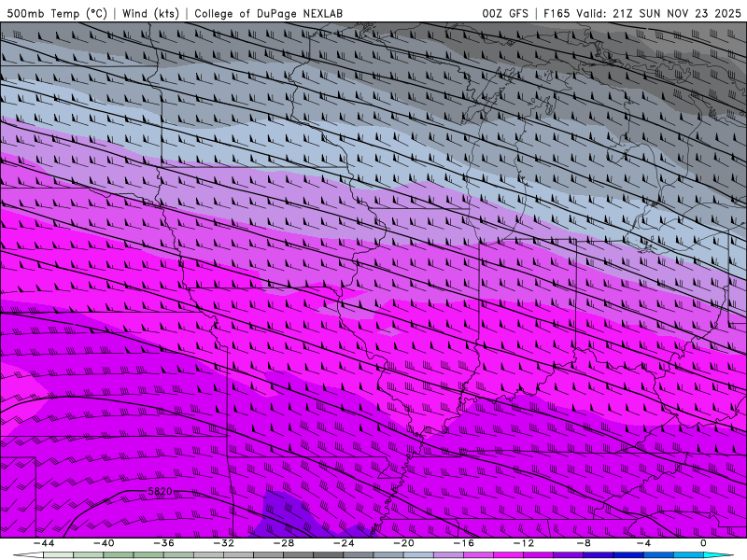
Task: Select the '-32' color bar tick label
Action: click(x=223, y=543)
